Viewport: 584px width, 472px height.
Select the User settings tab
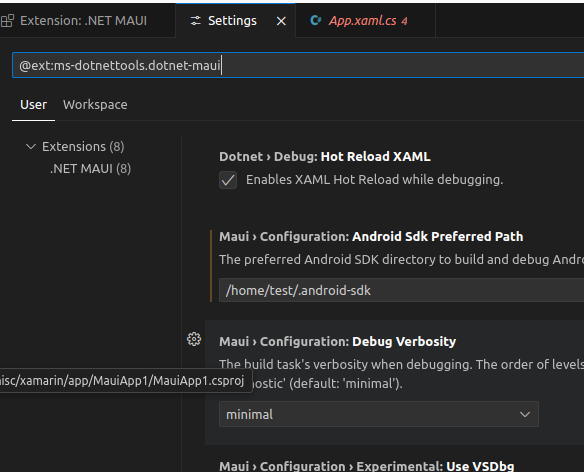click(34, 105)
